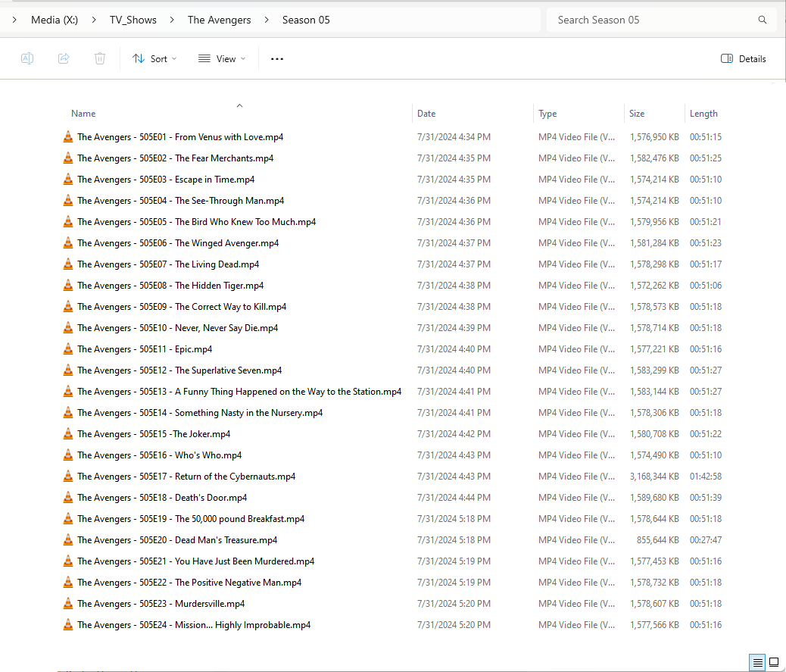
Task: Click the file icon beside Epic.mp4
Action: (67, 349)
